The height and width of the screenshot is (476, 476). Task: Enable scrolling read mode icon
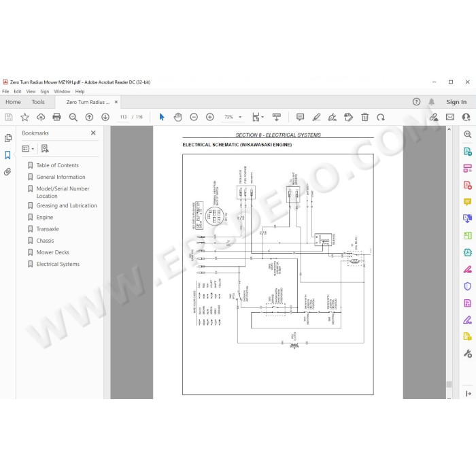(x=277, y=117)
